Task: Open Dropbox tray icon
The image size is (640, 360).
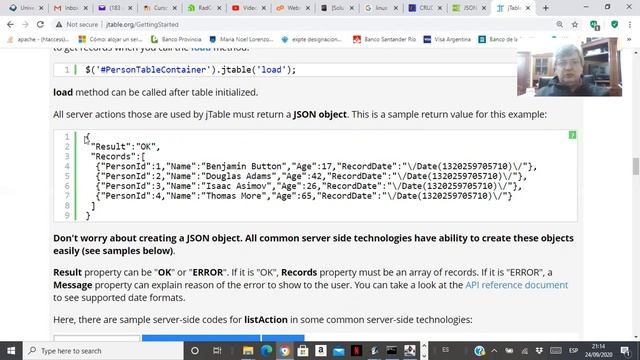Action: (540, 351)
